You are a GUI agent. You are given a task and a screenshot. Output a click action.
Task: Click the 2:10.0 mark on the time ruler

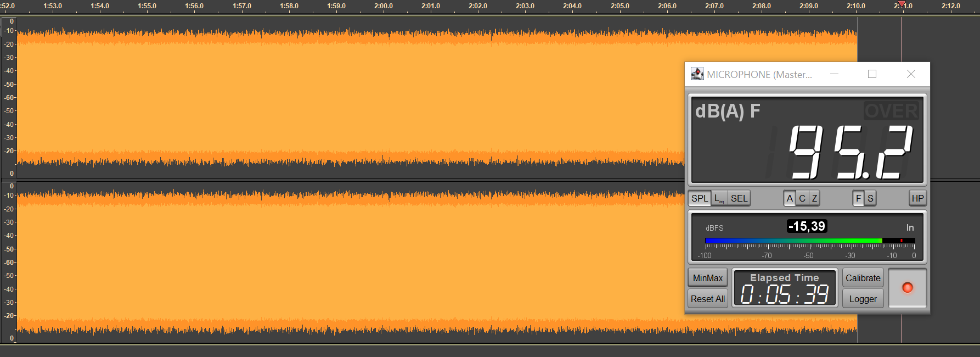point(856,6)
